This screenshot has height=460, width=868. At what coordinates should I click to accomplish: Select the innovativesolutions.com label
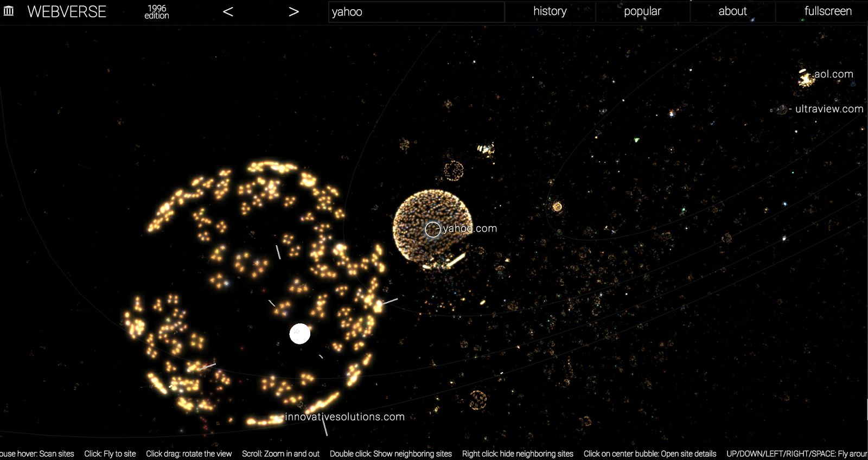coord(344,417)
